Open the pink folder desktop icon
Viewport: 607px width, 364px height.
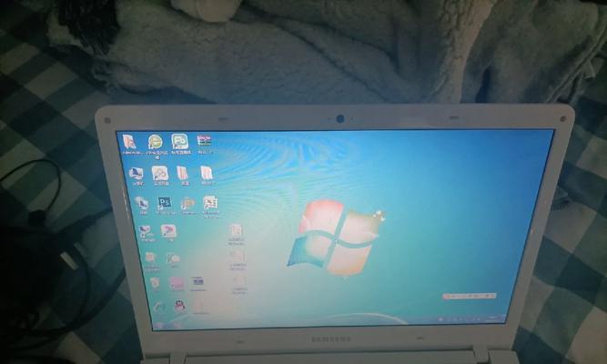coord(177,283)
